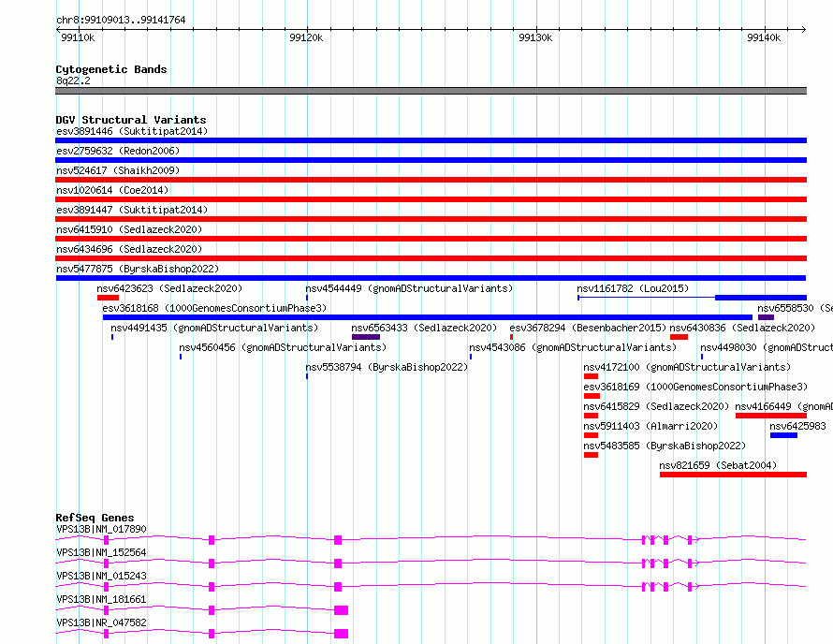
Task: Select the nsv1161782 (Lou2015) label
Action: pos(633,288)
